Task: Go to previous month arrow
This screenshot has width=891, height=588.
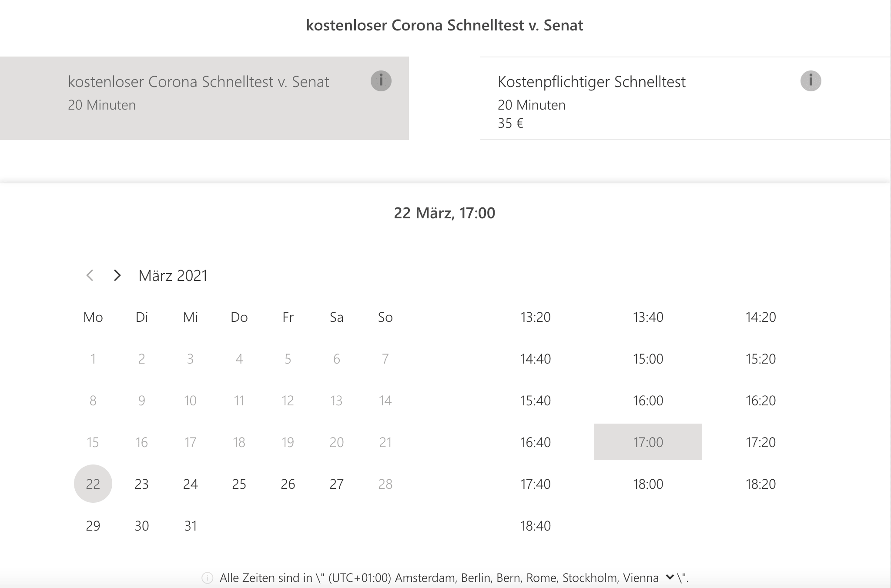Action: coord(90,275)
